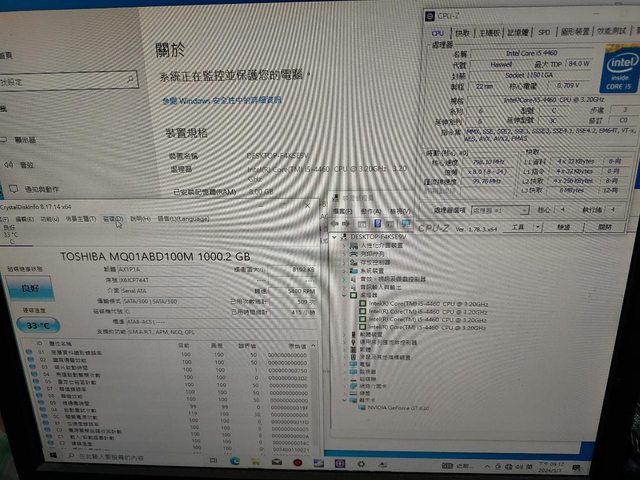Expand 人性化介面裝置 in Device Manager
Image resolution: width=640 pixels, height=480 pixels.
pyautogui.click(x=344, y=246)
